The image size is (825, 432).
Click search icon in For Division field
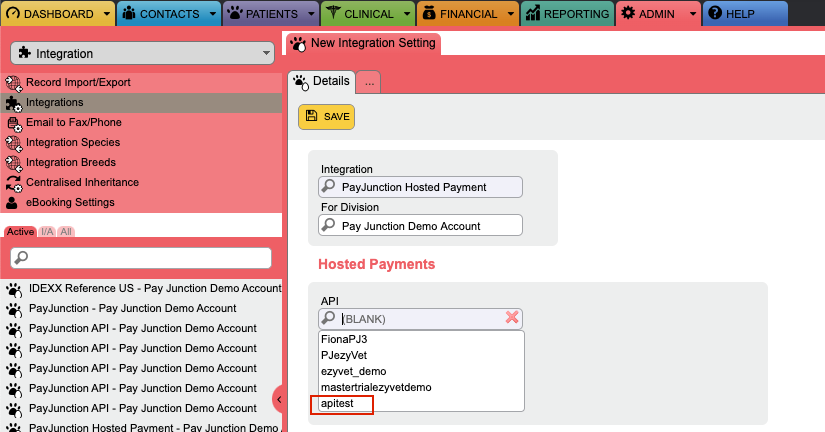pos(328,225)
